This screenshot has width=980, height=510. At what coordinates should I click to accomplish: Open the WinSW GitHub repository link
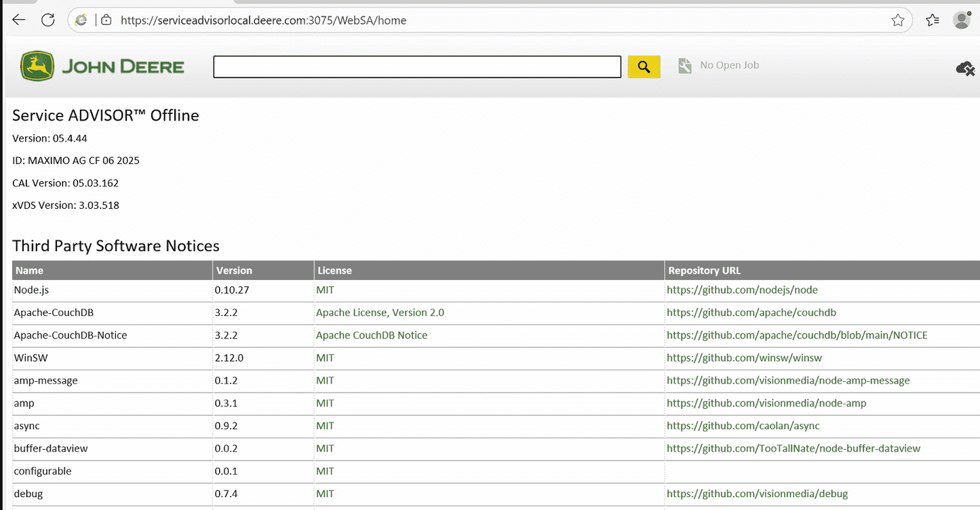[745, 357]
